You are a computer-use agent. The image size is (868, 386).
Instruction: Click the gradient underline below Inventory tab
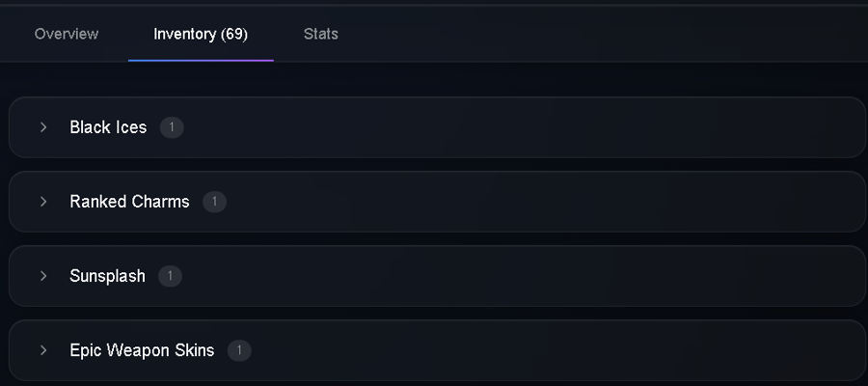click(201, 61)
